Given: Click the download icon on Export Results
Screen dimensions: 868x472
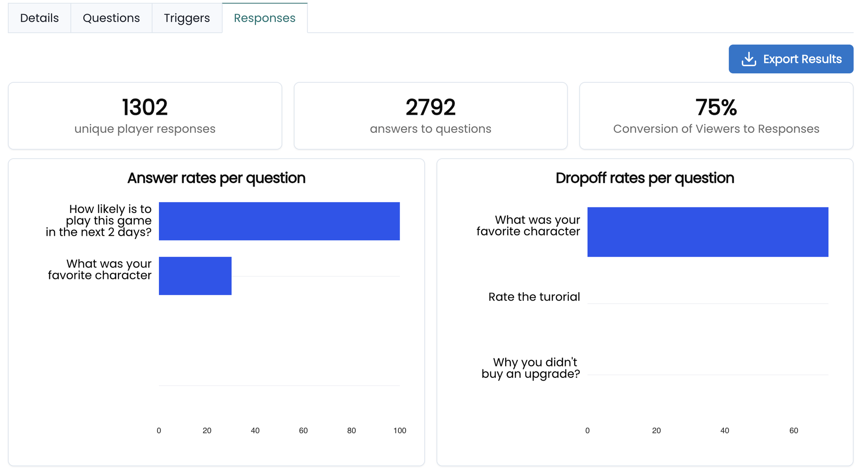Looking at the screenshot, I should (748, 59).
